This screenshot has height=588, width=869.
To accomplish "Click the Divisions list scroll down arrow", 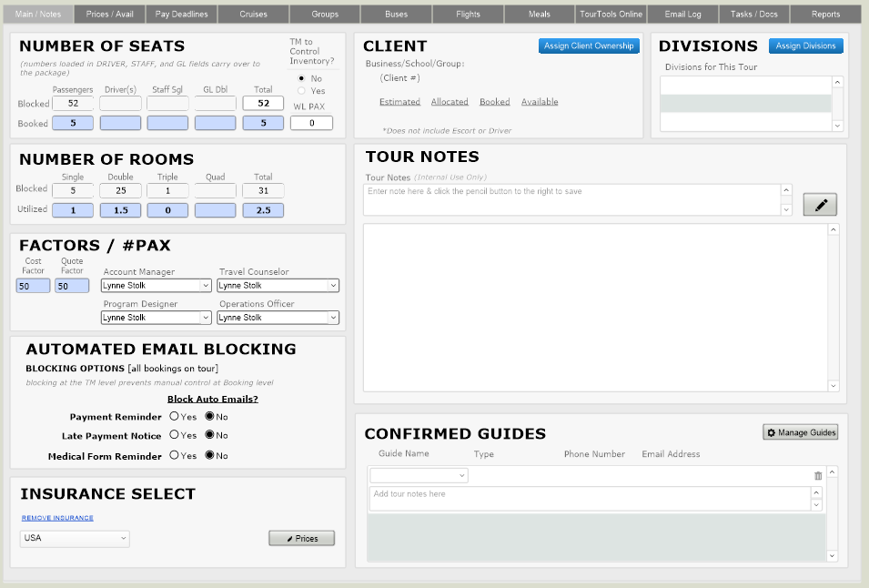I will click(837, 126).
